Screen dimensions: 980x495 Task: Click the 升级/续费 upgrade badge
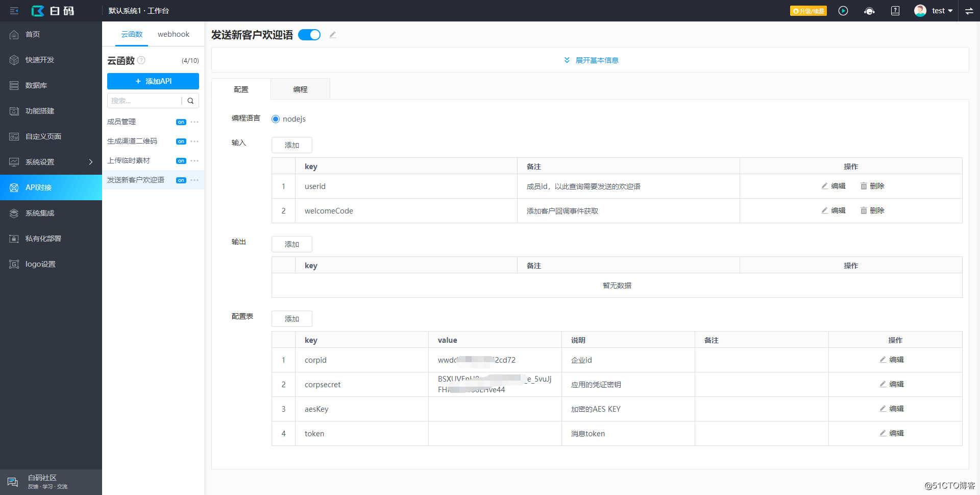coord(808,11)
